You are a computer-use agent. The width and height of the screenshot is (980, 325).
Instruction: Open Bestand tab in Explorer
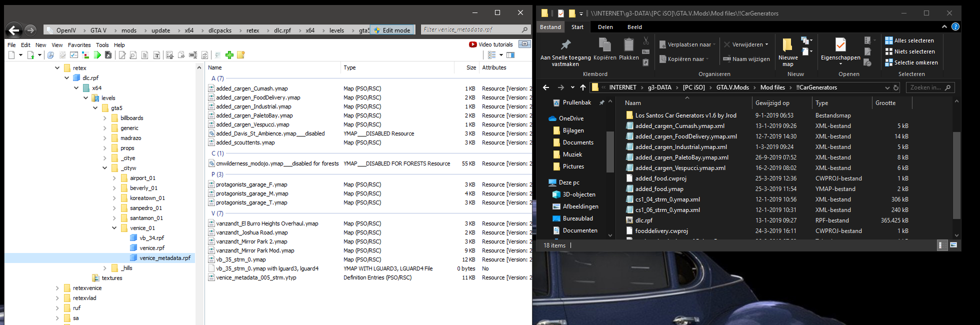[x=550, y=27]
